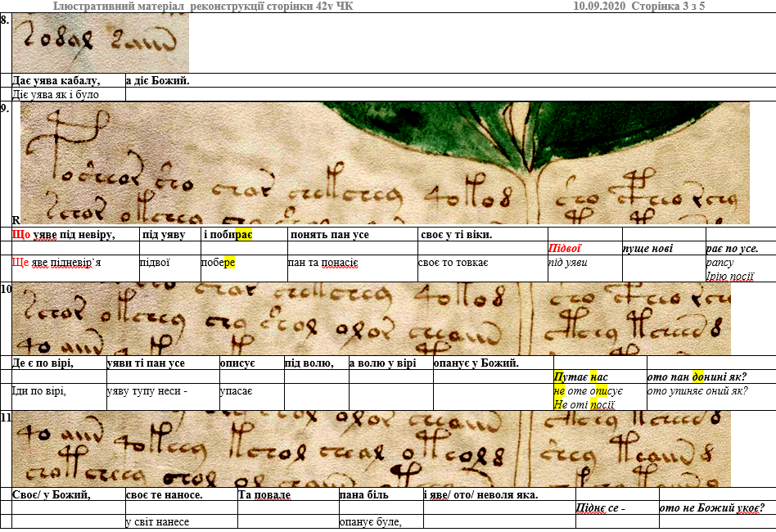Select the cell 'уяви ті пан усе'

click(x=163, y=363)
